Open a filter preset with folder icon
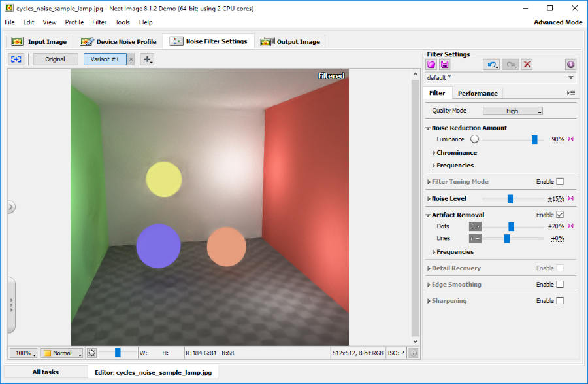 (431, 65)
